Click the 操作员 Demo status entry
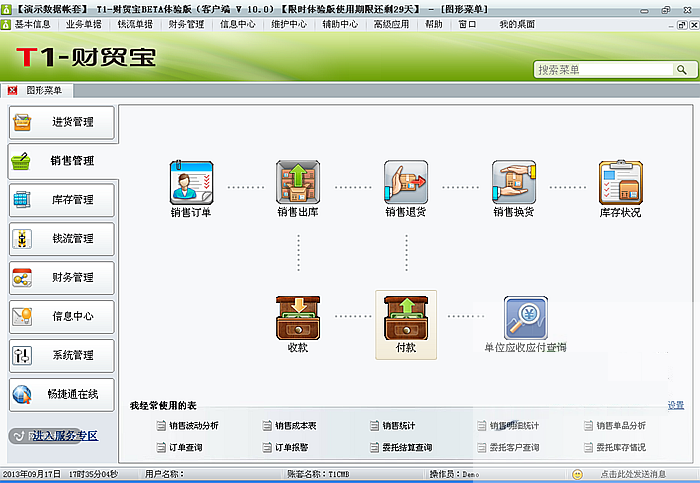 click(454, 474)
